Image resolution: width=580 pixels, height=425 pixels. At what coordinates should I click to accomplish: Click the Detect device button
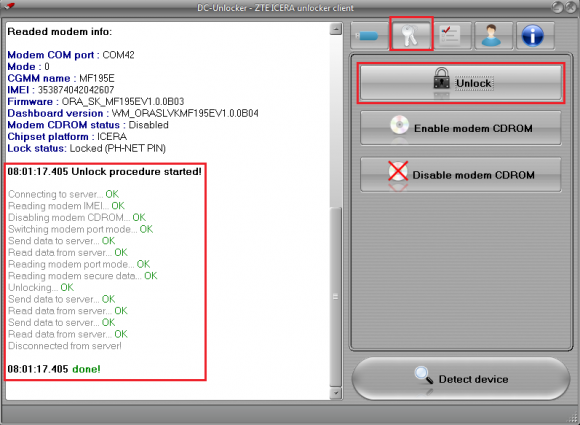click(x=461, y=379)
